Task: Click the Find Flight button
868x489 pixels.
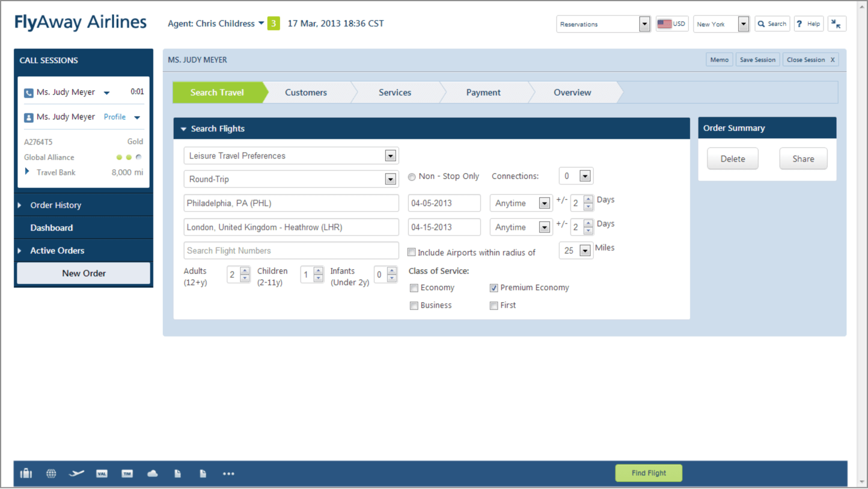Action: coord(649,473)
